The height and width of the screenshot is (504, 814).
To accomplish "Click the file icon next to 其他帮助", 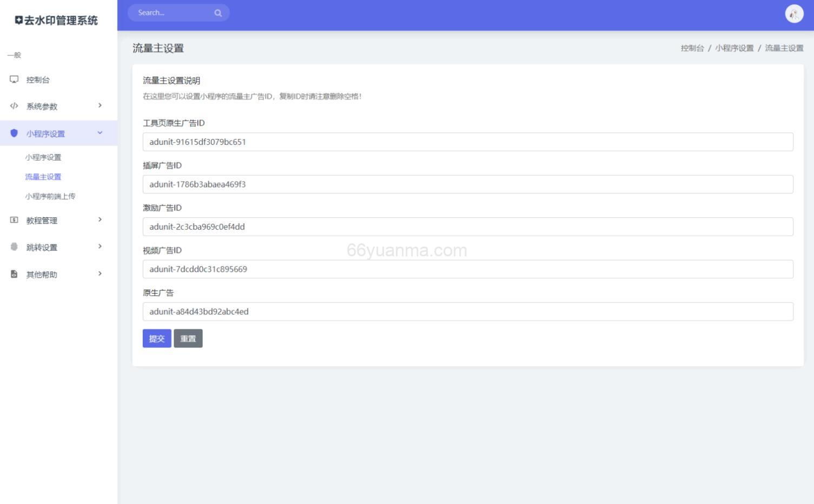I will pos(14,274).
